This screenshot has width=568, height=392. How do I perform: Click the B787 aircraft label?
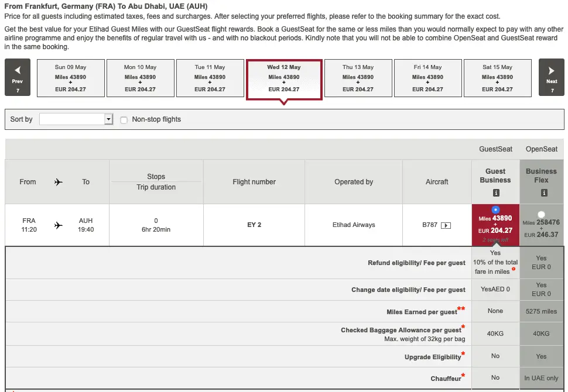point(430,225)
